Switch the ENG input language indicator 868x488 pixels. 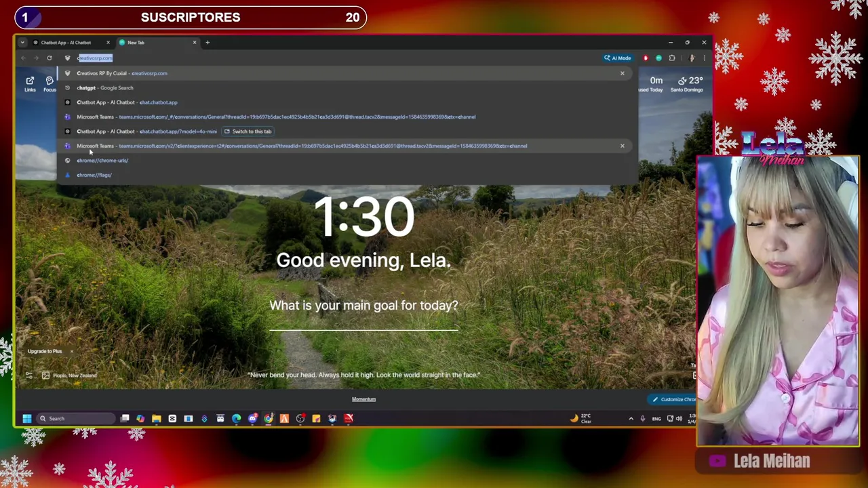656,419
